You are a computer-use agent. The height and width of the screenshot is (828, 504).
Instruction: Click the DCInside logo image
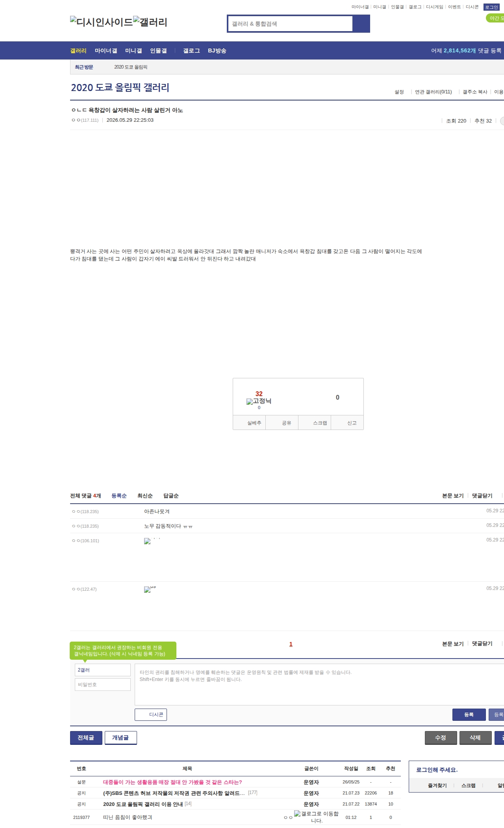pos(102,22)
